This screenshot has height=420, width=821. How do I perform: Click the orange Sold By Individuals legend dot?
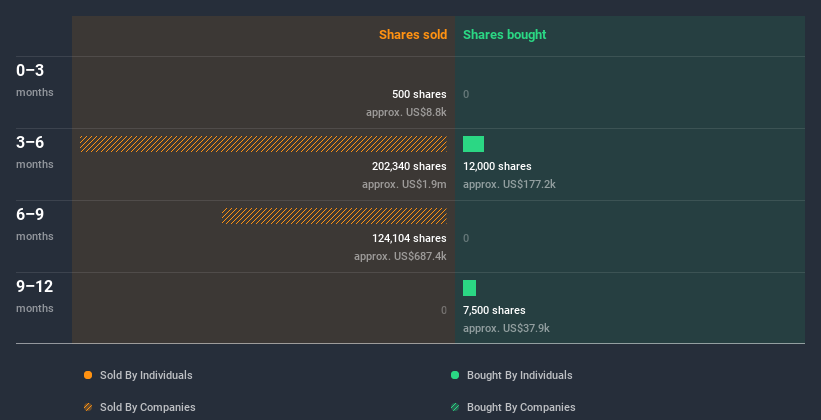tap(88, 375)
